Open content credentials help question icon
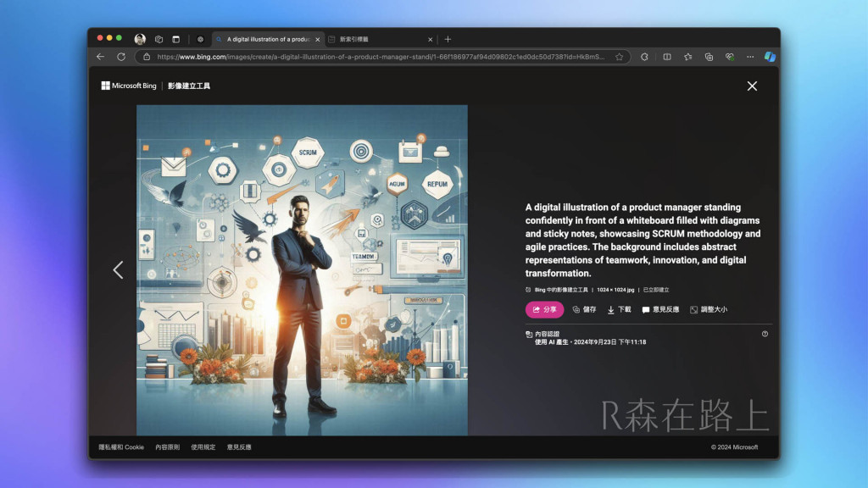Image resolution: width=868 pixels, height=488 pixels. 765,334
